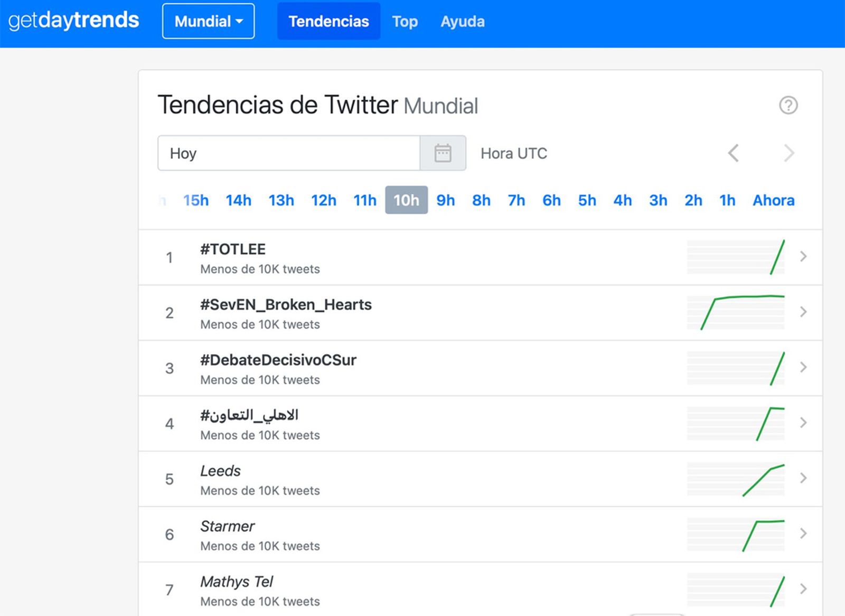Click the Hora UTC label
845x616 pixels.
pyautogui.click(x=514, y=153)
